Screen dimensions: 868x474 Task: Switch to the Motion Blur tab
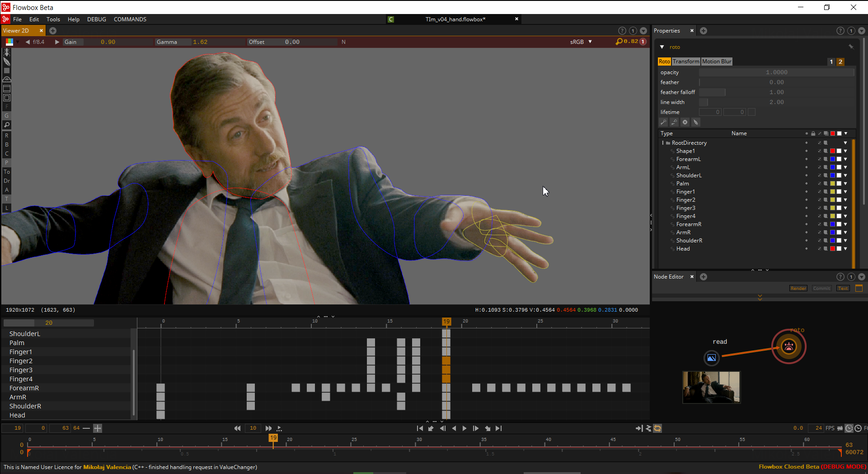pyautogui.click(x=716, y=62)
